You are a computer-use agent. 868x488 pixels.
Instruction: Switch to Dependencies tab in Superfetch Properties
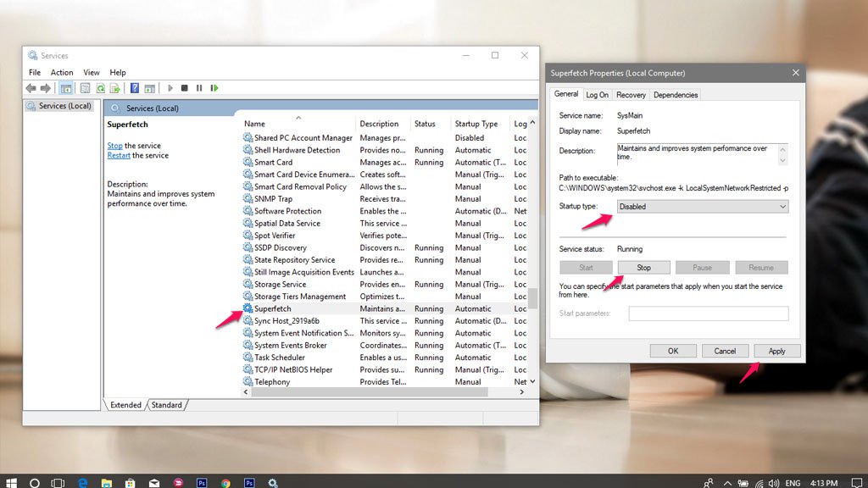point(676,95)
